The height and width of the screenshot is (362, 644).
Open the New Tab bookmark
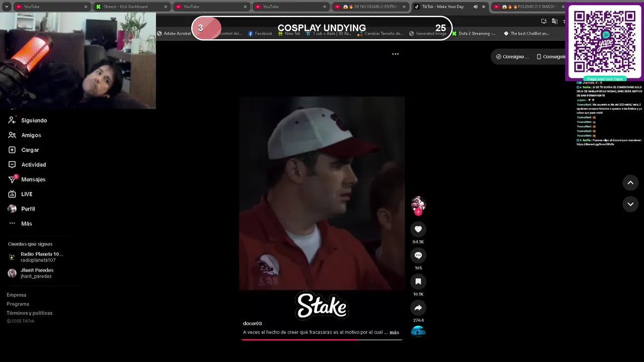click(289, 34)
